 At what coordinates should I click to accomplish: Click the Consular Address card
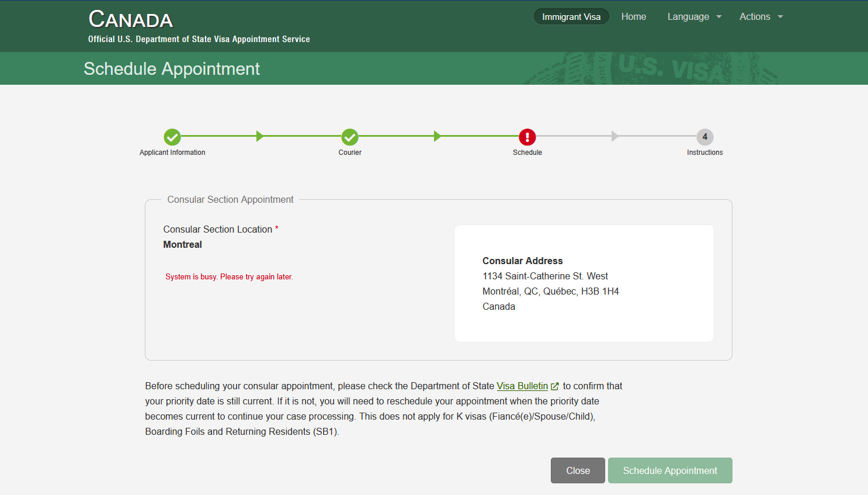click(584, 283)
